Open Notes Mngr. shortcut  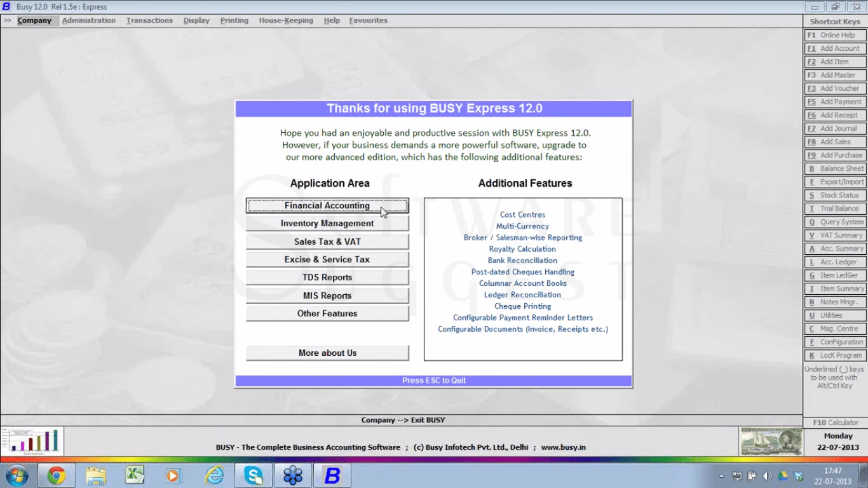tap(835, 302)
